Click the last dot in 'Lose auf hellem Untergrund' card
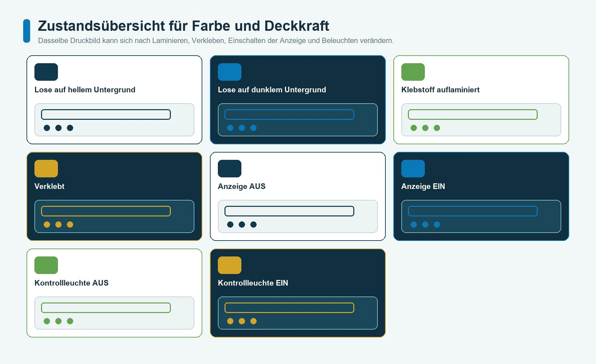 click(70, 128)
